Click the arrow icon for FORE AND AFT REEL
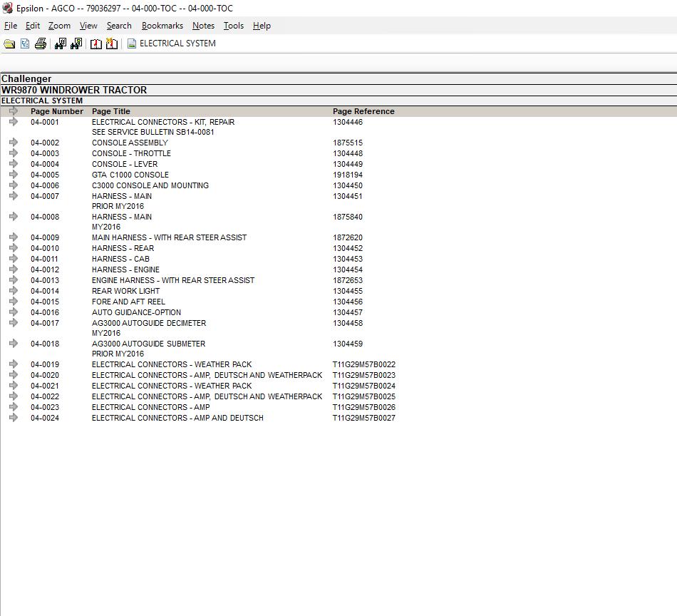677x616 pixels. (x=14, y=301)
